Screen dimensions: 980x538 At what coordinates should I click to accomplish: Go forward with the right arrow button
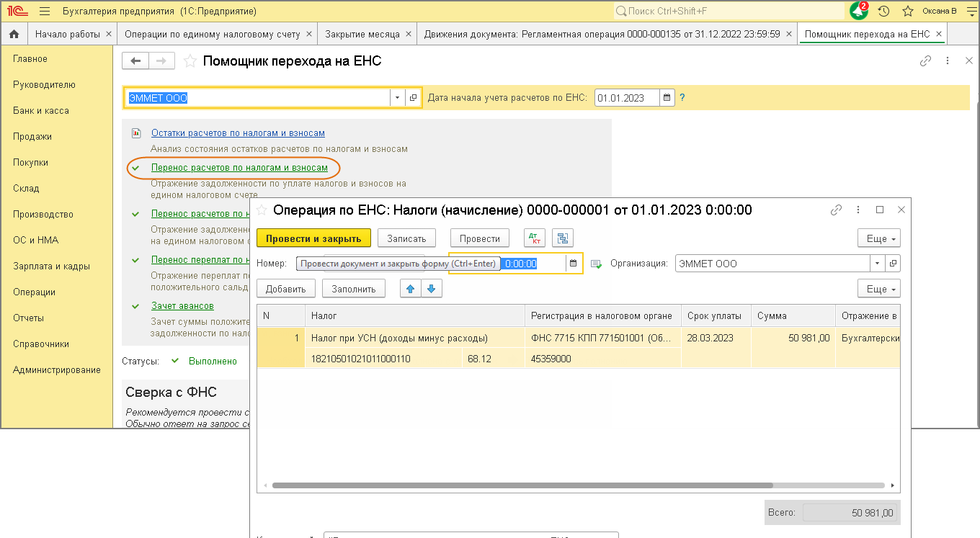[x=161, y=61]
